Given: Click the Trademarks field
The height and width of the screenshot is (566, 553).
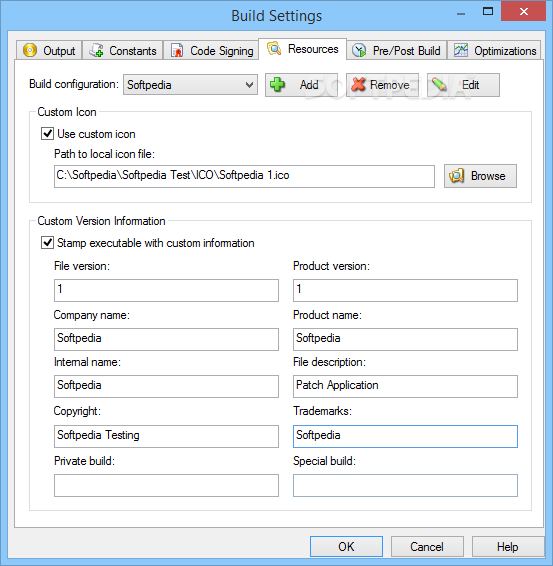Looking at the screenshot, I should (405, 436).
